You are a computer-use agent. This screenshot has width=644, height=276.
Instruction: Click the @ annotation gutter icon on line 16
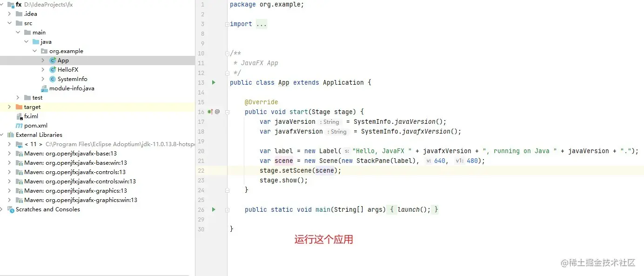coord(217,112)
